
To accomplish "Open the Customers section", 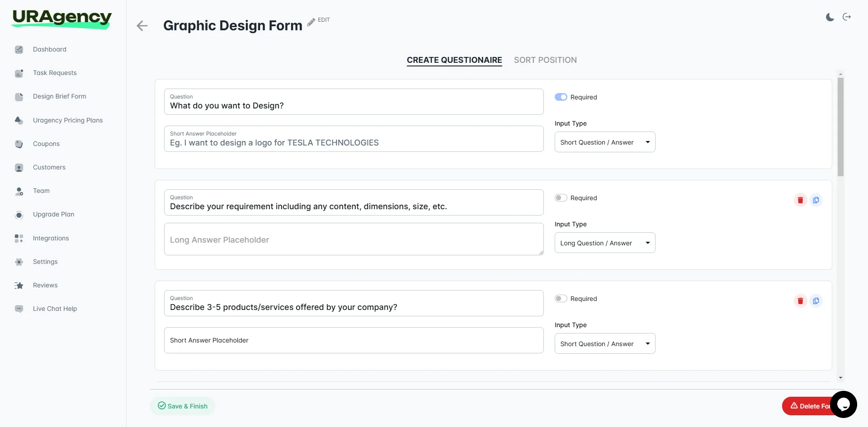I will pos(49,167).
